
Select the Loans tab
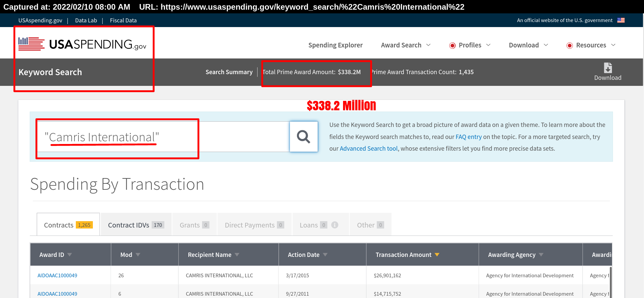coord(320,225)
